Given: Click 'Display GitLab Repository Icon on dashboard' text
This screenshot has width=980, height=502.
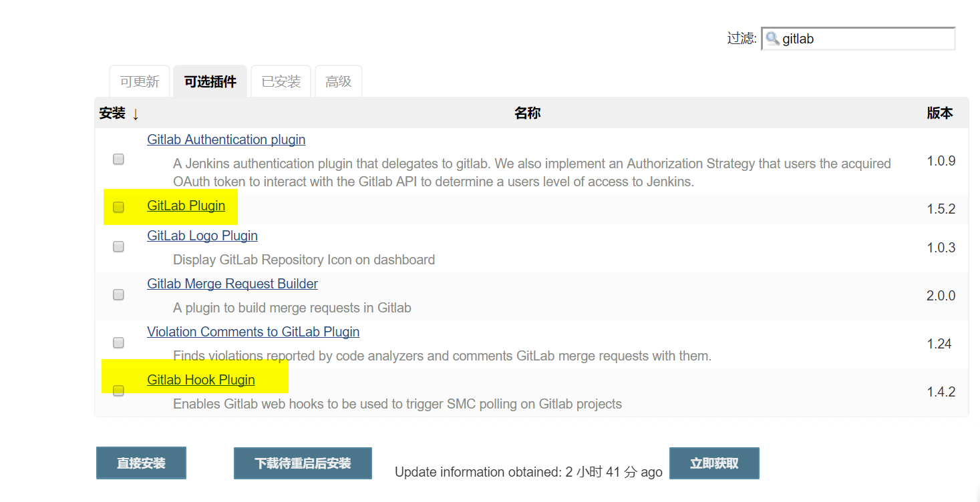Looking at the screenshot, I should 304,260.
